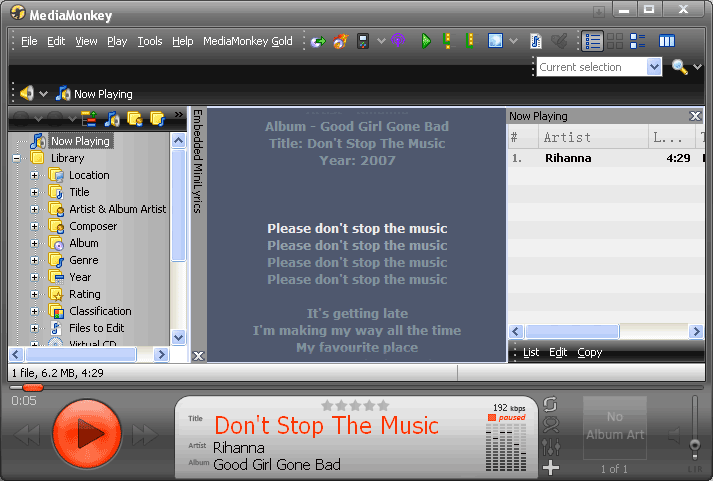Click the yellow speaker icon in toolbar
Image resolution: width=713 pixels, height=481 pixels.
click(27, 93)
